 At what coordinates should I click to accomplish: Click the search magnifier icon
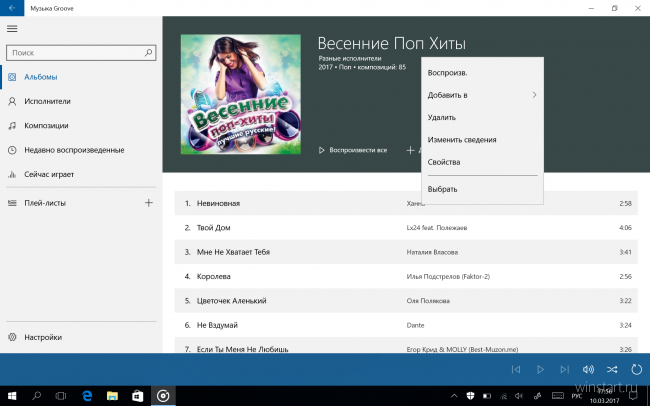click(x=148, y=53)
